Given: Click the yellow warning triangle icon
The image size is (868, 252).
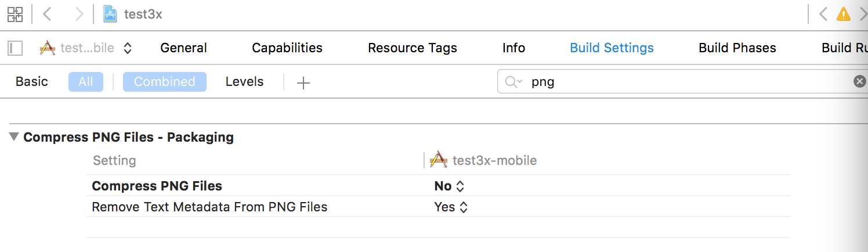Looking at the screenshot, I should 843,15.
